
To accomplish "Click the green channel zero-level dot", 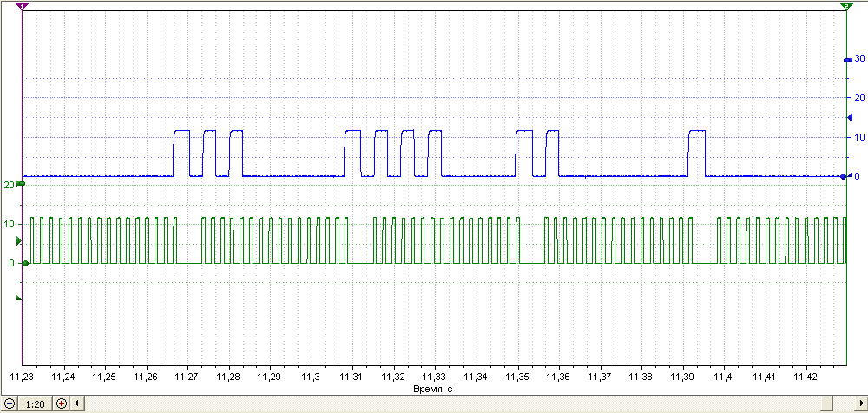I will 25,263.
